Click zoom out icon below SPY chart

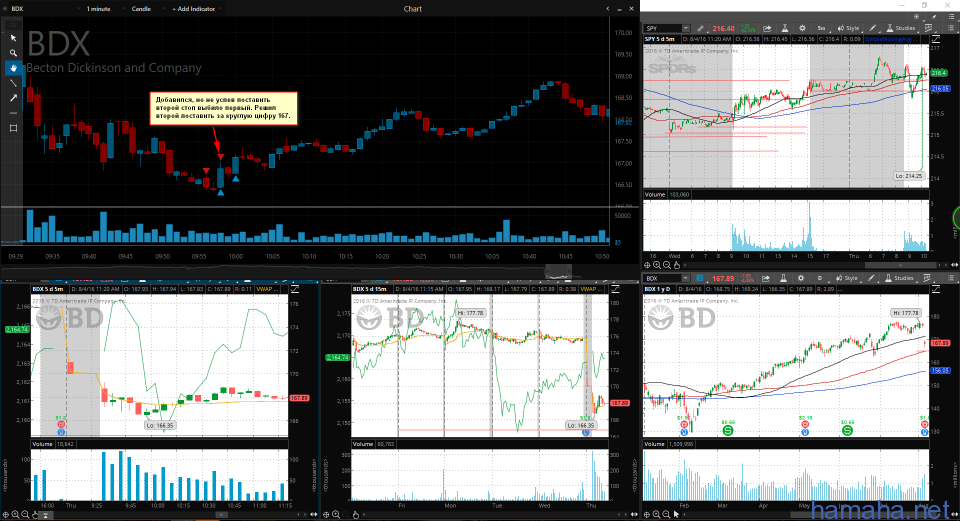click(x=667, y=265)
